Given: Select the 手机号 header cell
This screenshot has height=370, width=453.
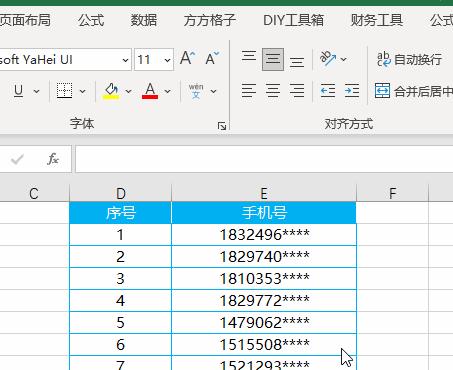Looking at the screenshot, I should (x=264, y=213).
